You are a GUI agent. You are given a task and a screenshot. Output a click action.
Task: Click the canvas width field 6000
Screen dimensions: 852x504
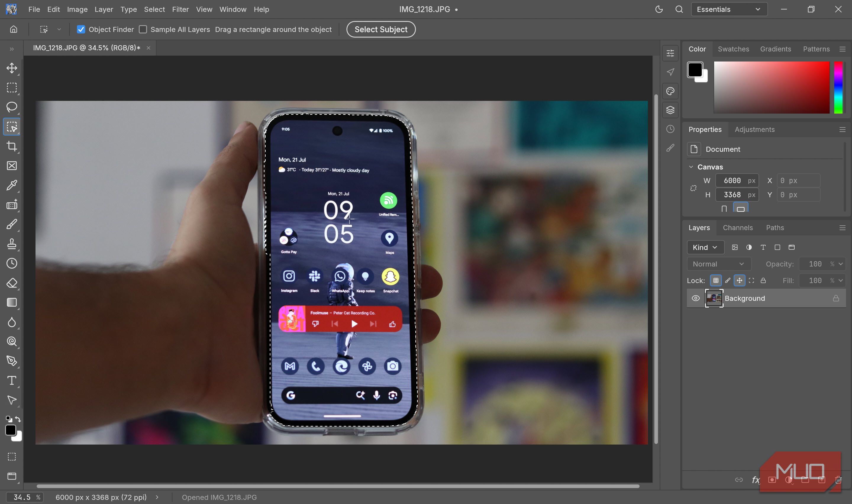[737, 180]
